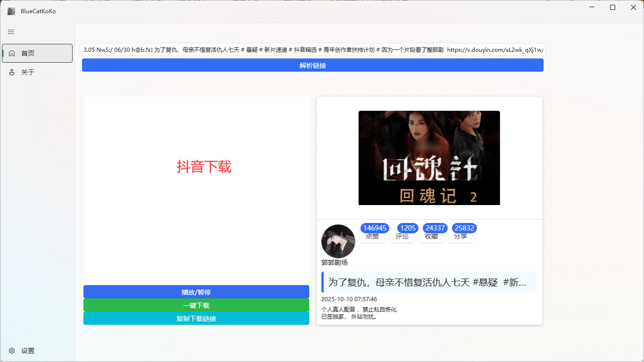Click the 分享 share button
644x362 pixels.
tap(461, 237)
